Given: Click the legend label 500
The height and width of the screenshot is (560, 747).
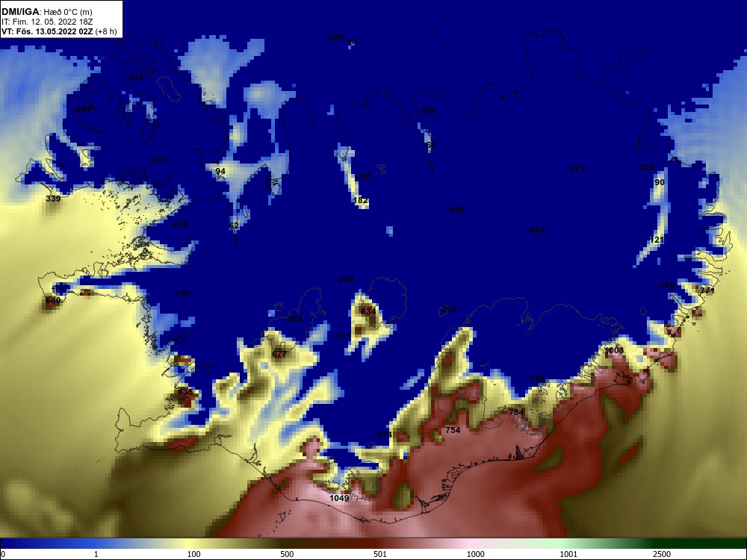Looking at the screenshot, I should point(287,554).
